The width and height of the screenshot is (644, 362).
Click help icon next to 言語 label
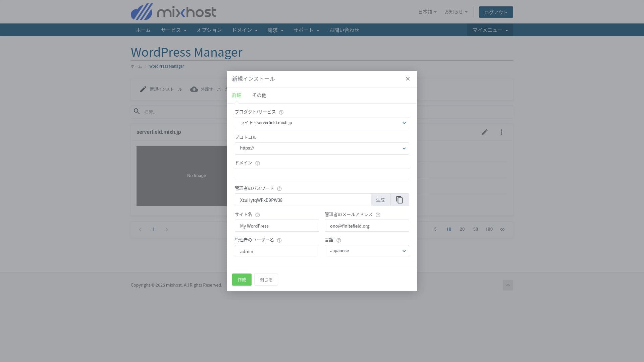338,240
